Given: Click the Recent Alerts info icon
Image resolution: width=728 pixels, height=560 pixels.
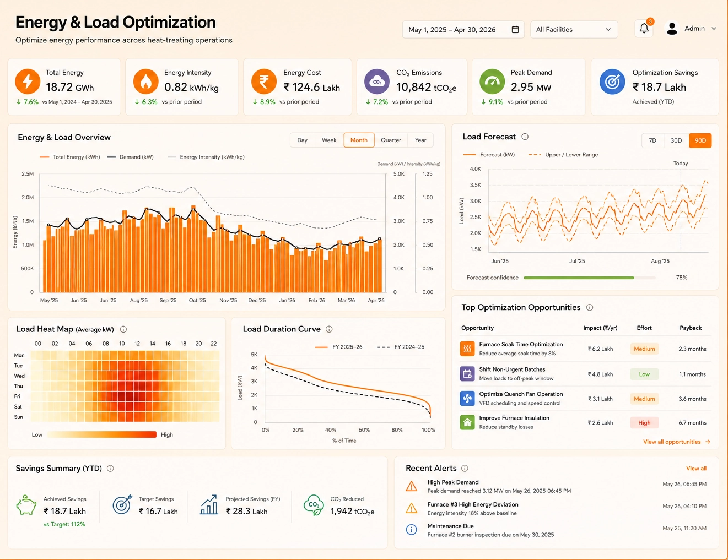Looking at the screenshot, I should [465, 469].
